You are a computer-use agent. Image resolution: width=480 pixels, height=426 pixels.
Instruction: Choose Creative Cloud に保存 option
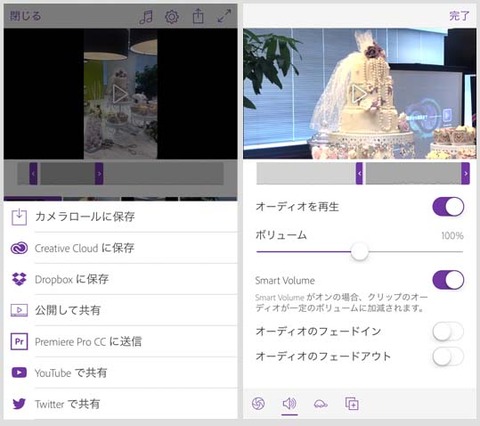pos(121,248)
